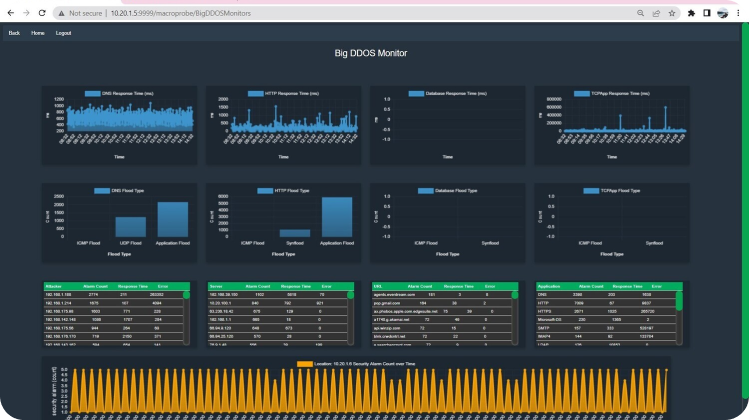Reload the page with the refresh icon
The image size is (749, 420).
tap(40, 14)
